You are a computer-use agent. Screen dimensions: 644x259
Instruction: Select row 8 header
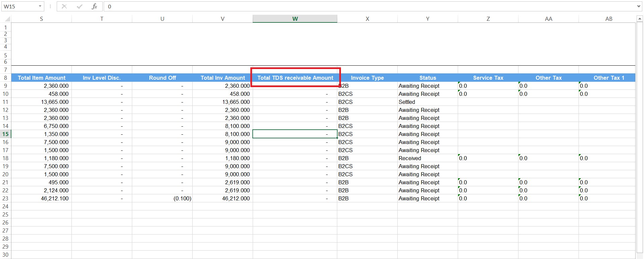coord(6,78)
